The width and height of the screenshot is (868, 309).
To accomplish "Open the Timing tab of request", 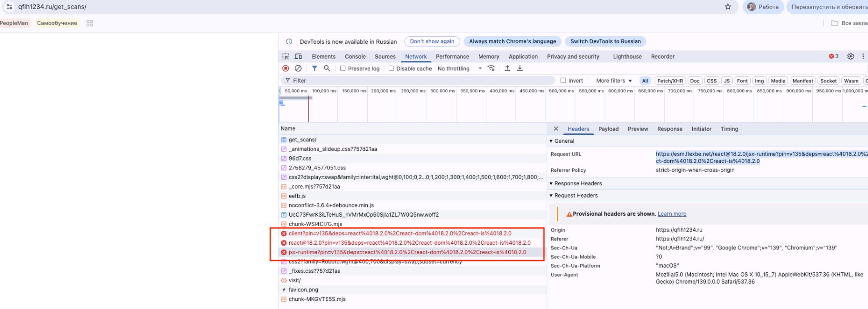I will 729,129.
